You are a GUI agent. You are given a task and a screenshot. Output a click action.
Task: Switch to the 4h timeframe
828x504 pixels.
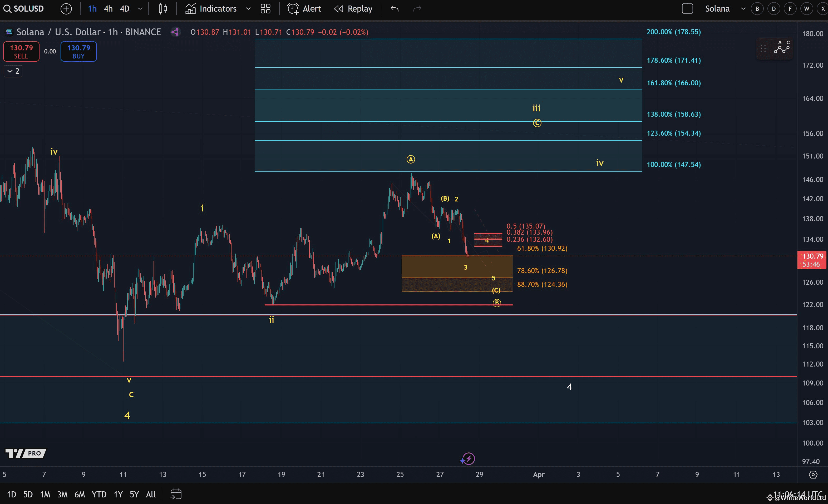point(108,9)
